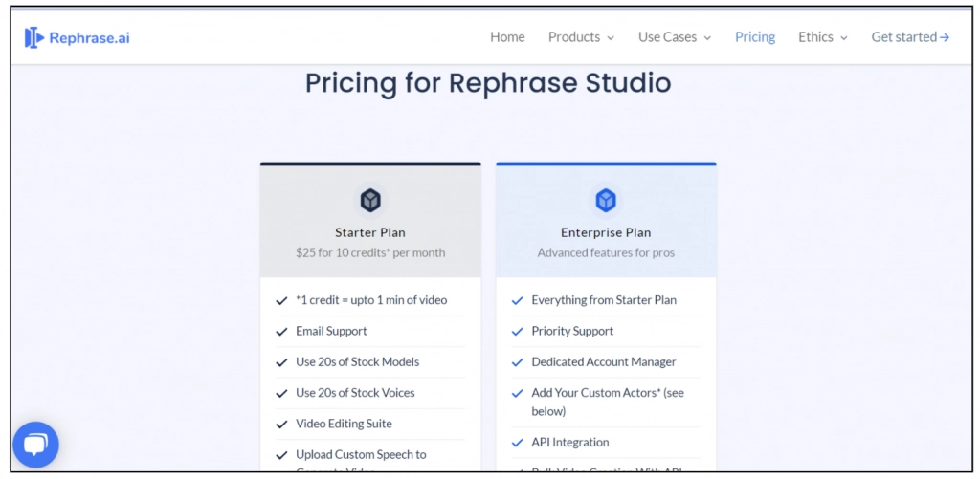980x479 pixels.
Task: Select the Enterprise Plan card header
Action: (606, 232)
